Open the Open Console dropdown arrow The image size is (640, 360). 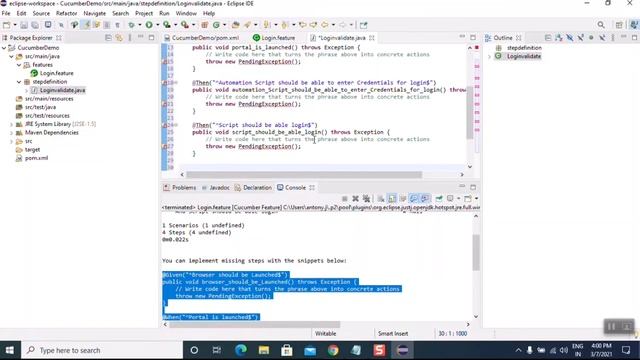(x=476, y=198)
